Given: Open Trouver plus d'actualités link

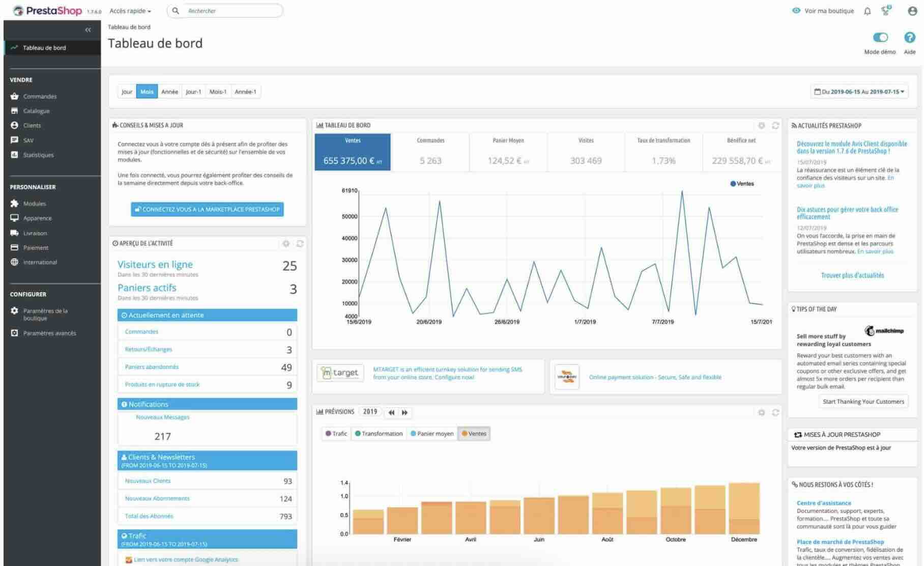Looking at the screenshot, I should coord(852,275).
